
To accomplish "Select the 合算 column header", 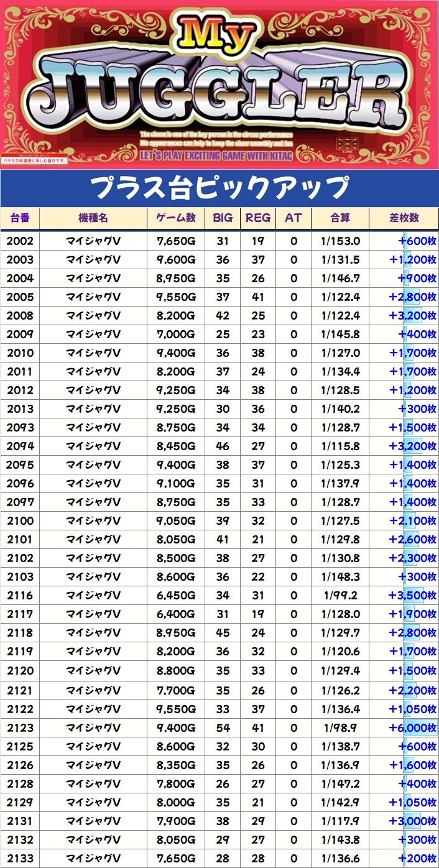I will coord(340,218).
